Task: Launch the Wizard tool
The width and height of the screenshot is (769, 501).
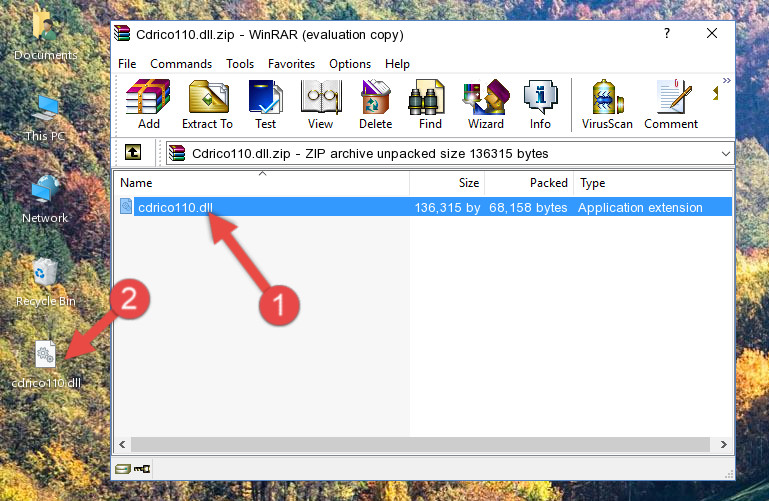Action: click(x=486, y=104)
